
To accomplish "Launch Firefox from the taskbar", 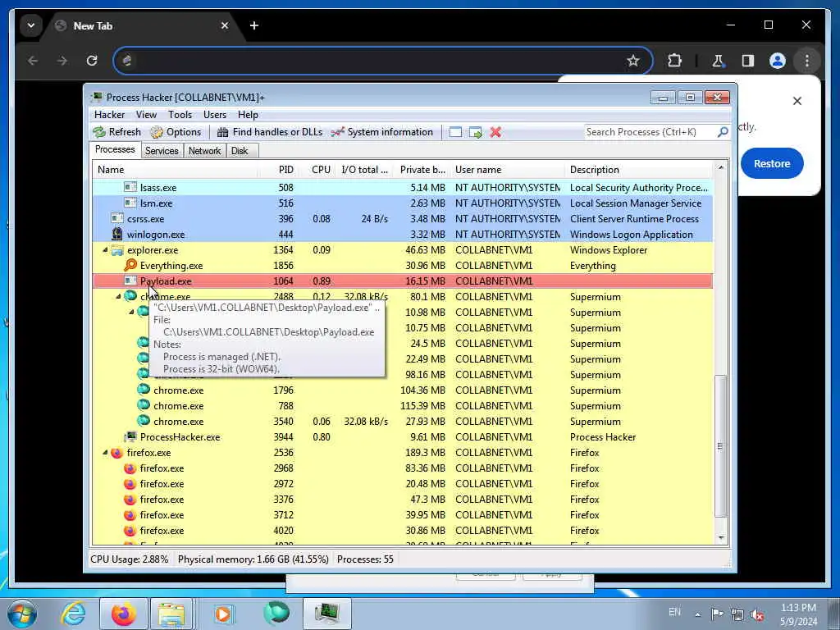I will [124, 614].
